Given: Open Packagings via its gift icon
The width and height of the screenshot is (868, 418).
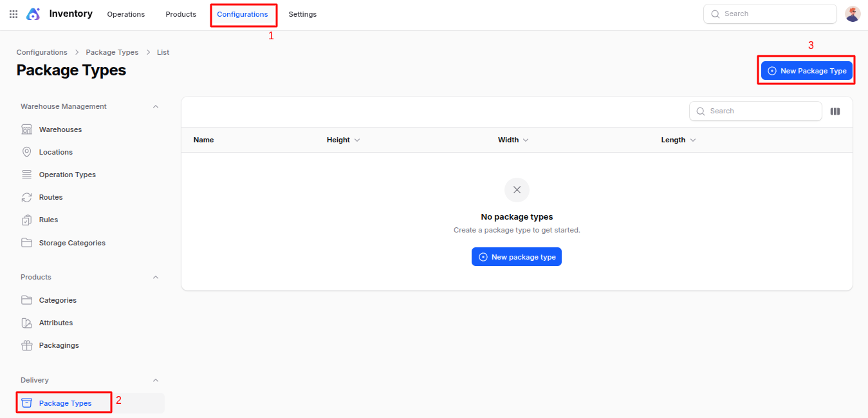Looking at the screenshot, I should [26, 345].
